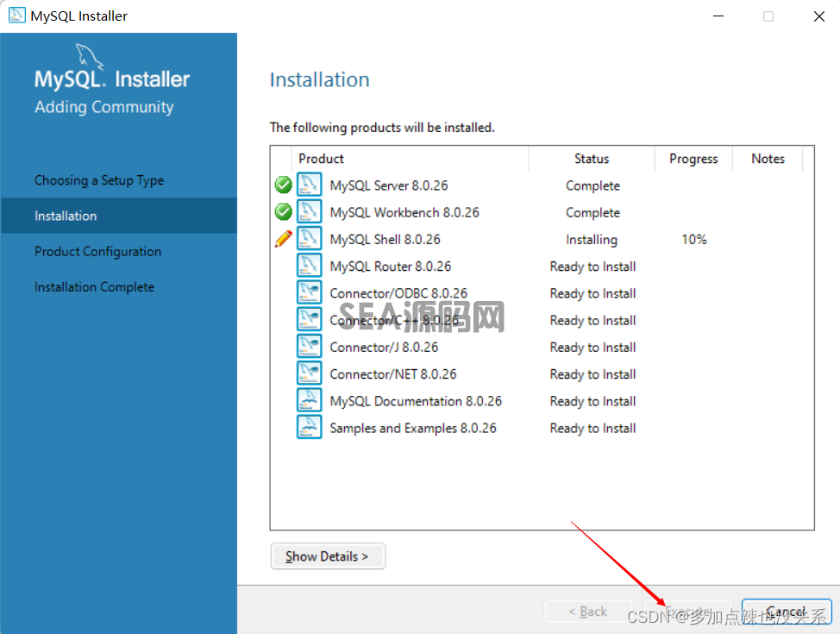Select the Connector/NET 8.0.26 row text

pos(392,373)
